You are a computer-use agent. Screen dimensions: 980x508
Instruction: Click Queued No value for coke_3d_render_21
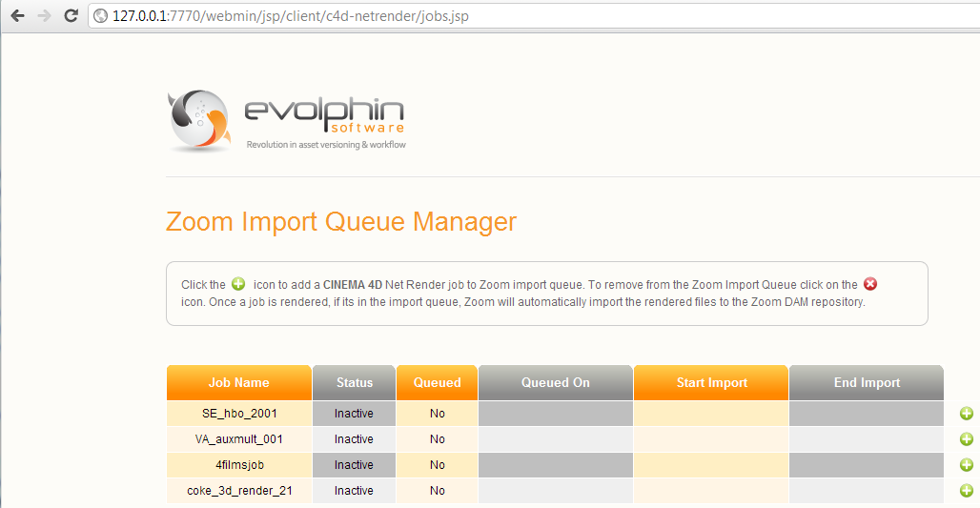(x=437, y=491)
